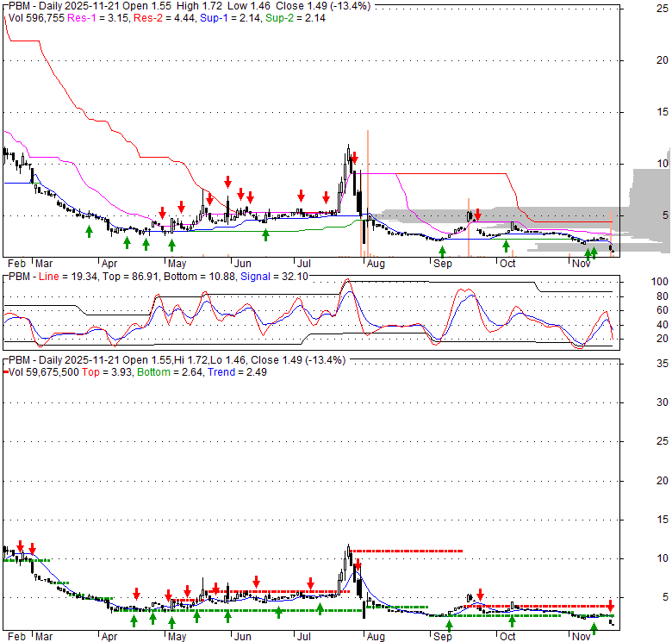This screenshot has height=642, width=672.
Task: Click the Oct month label on bottom chart axis
Action: click(507, 637)
